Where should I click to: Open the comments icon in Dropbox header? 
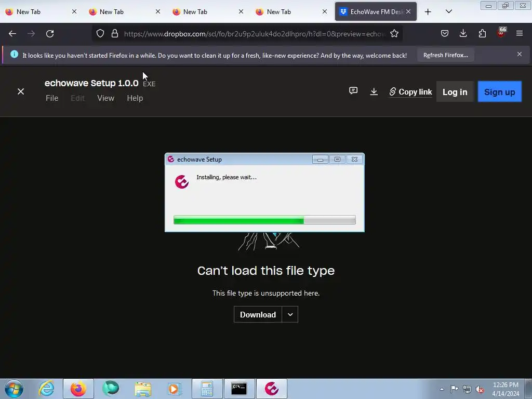coord(353,90)
